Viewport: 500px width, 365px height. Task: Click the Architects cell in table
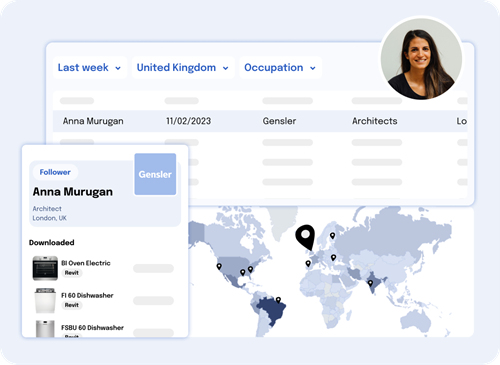coord(375,121)
